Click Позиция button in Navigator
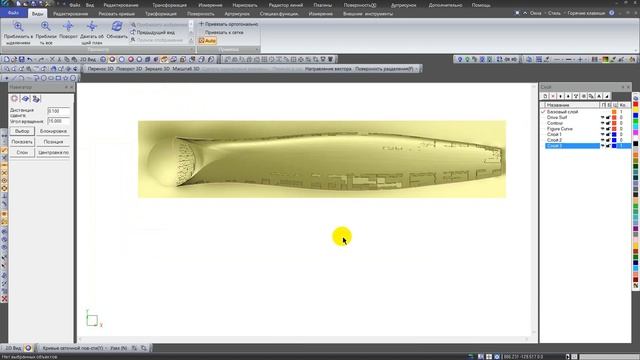This screenshot has width=640, height=360. point(53,142)
